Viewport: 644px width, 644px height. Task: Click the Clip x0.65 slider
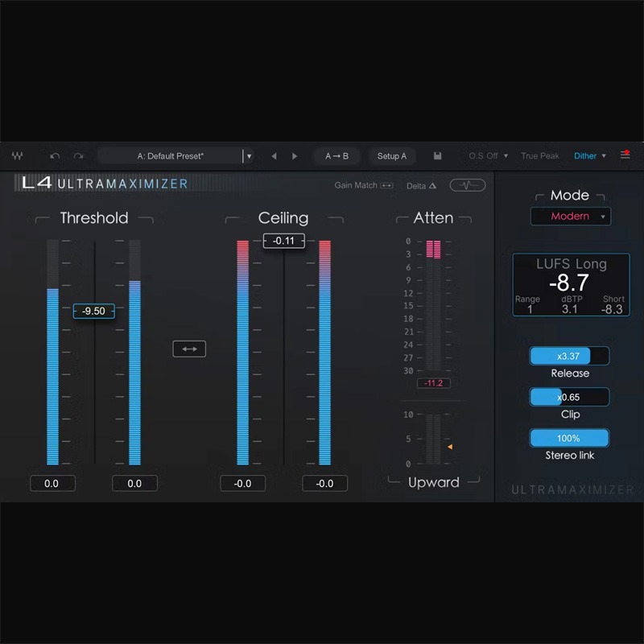coord(569,397)
